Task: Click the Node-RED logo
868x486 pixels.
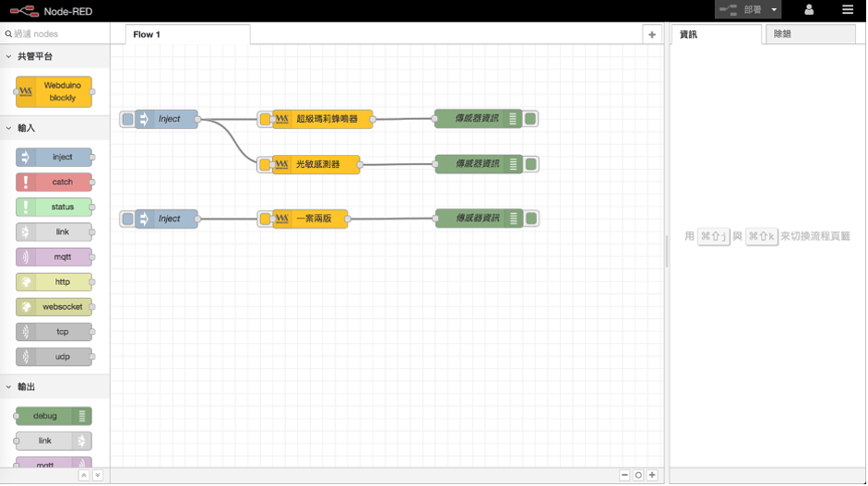Action: click(x=51, y=11)
